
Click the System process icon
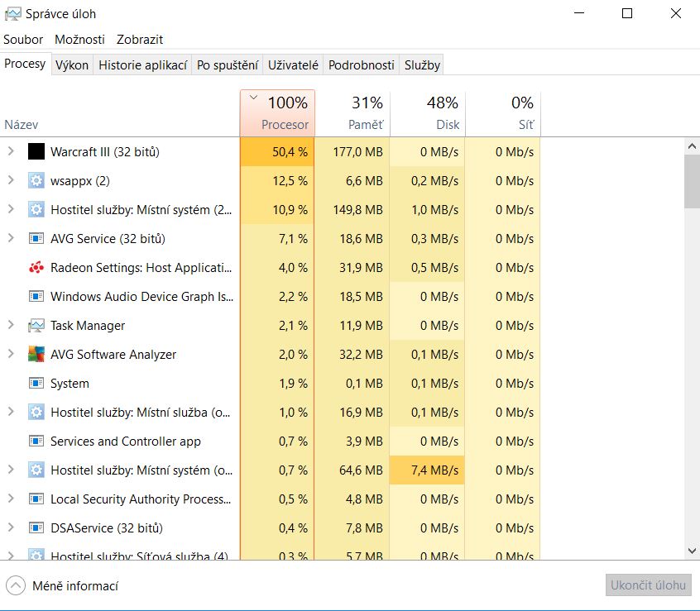[x=36, y=384]
